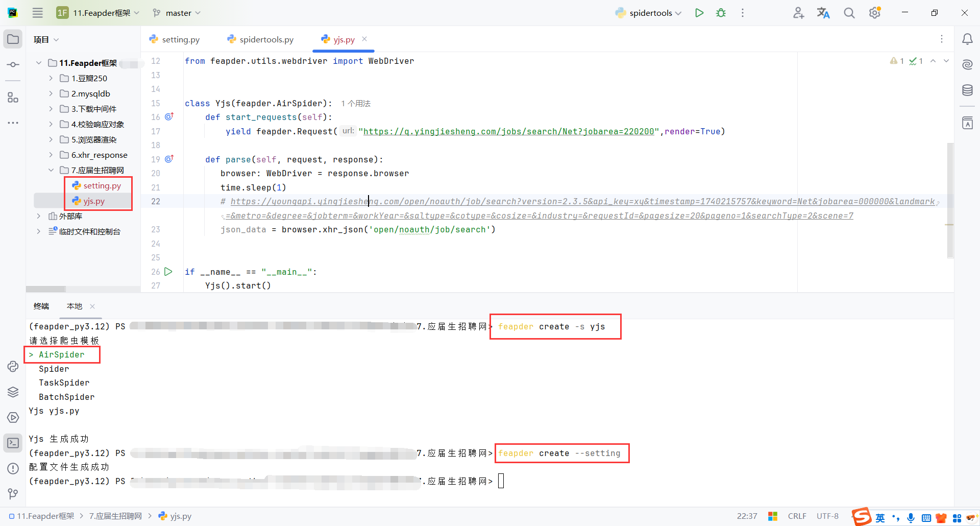Start a debug session

[x=721, y=13]
